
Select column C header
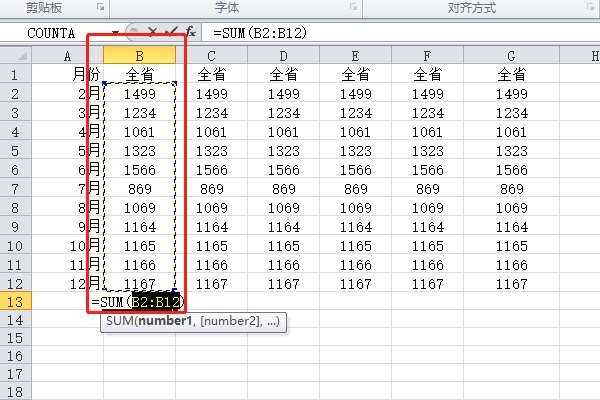point(212,56)
